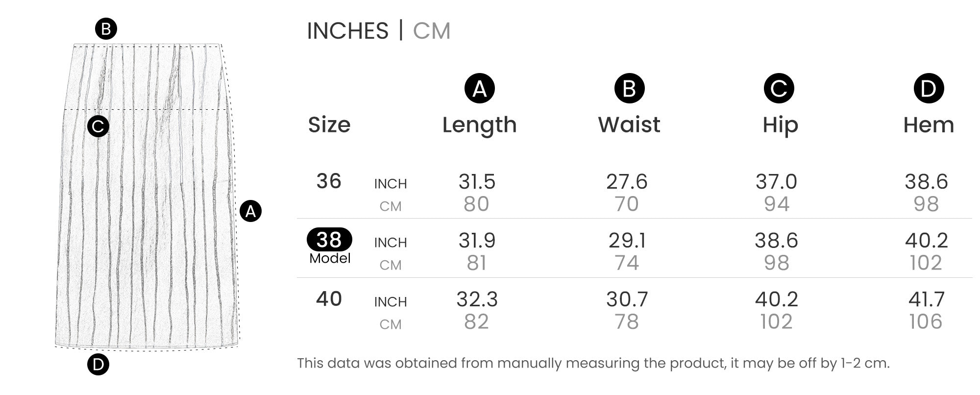Viewport: 980px width, 395px height.
Task: Click the Hem column header
Action: (x=929, y=125)
